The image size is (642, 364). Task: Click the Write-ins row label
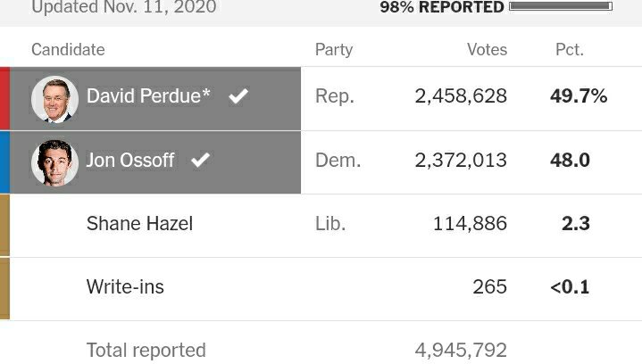coord(125,287)
